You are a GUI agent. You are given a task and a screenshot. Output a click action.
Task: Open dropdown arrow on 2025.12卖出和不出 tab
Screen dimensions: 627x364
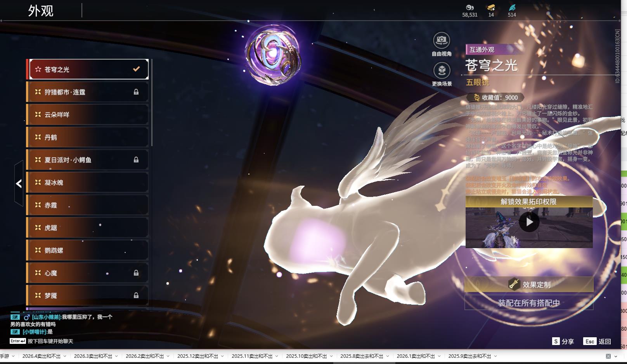click(x=222, y=356)
